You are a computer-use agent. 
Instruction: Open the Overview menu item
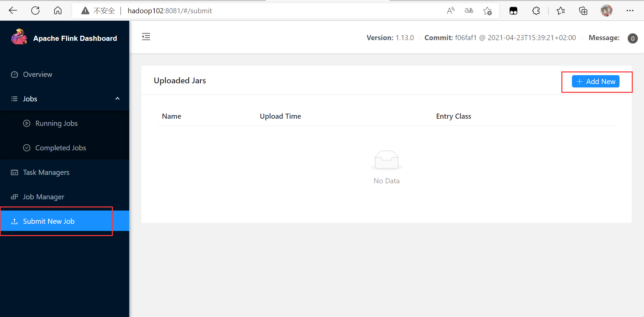tap(65, 74)
